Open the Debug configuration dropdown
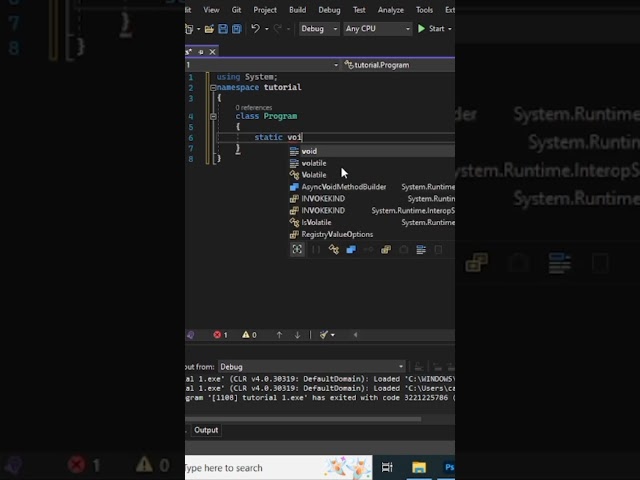This screenshot has width=640, height=480. pos(319,29)
